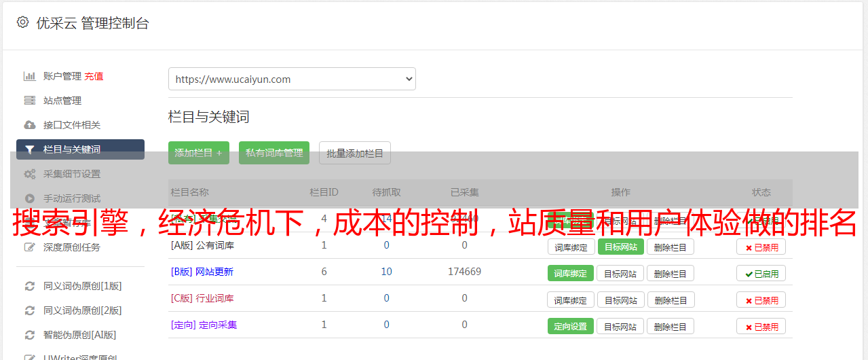This screenshot has width=868, height=360.
Task: Click 删除栏目 for [B版] 网站更新
Action: click(670, 273)
